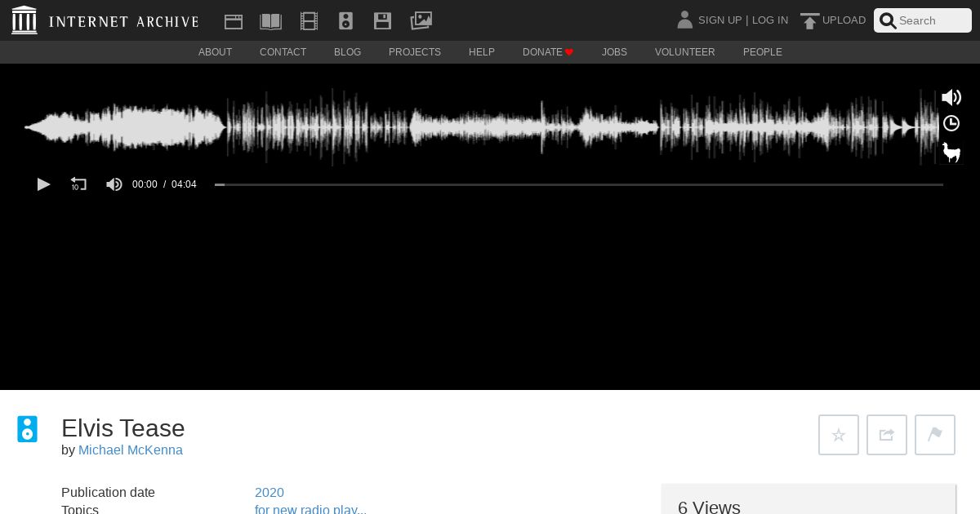Click the Upload arrow icon
This screenshot has width=980, height=514.
(x=809, y=21)
